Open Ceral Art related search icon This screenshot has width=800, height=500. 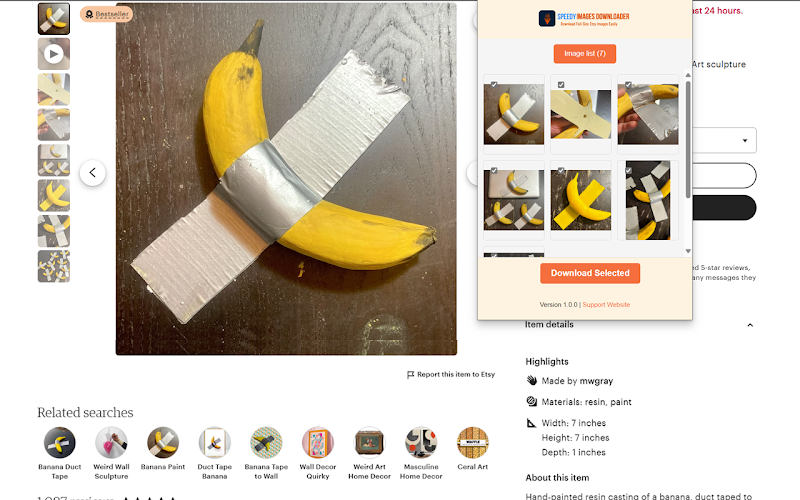click(472, 442)
